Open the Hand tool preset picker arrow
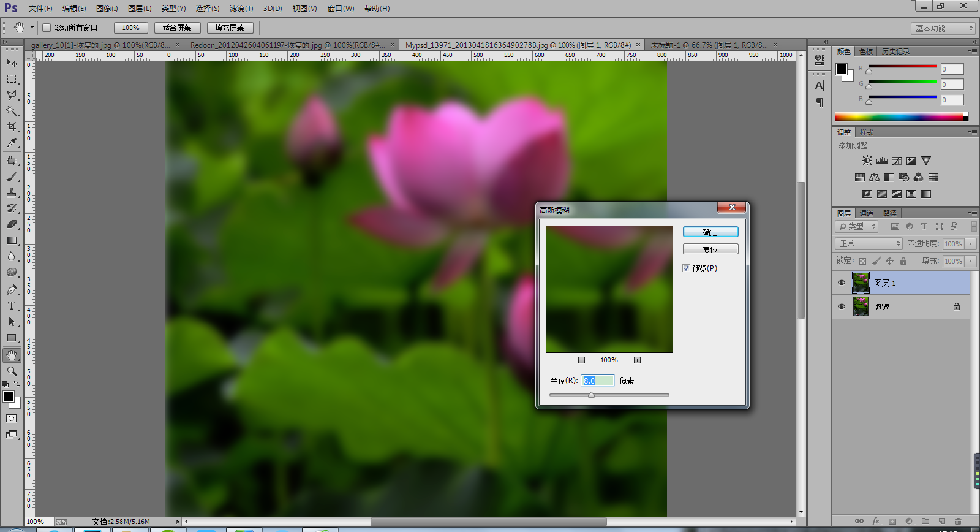Screen dimensions: 980x532 click(32, 28)
